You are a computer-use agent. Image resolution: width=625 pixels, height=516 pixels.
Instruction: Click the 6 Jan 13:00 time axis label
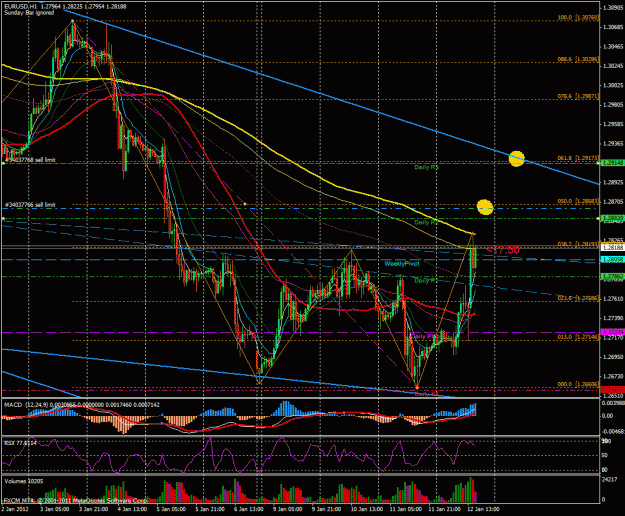249,509
